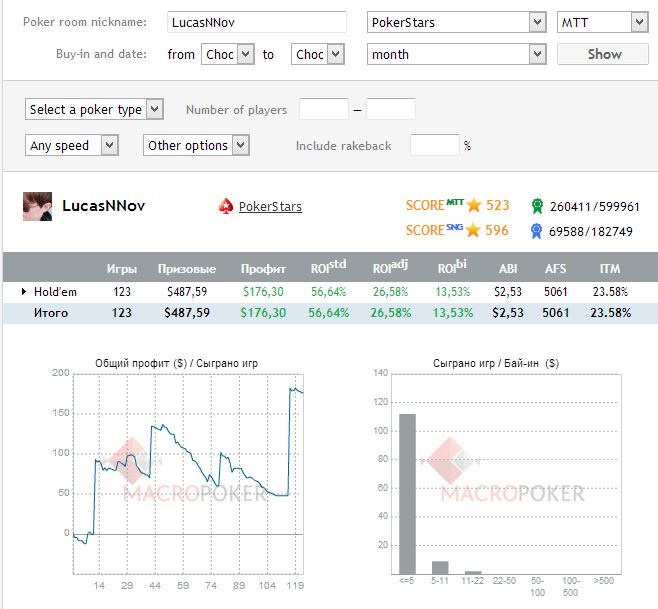Click the ROI adj column header
Screen dimensions: 658x609
[390, 267]
